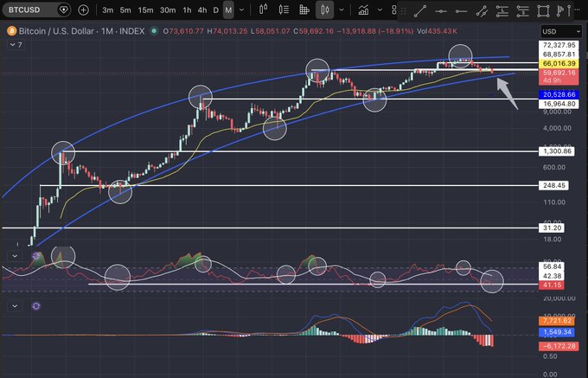
Task: Expand the legend's 7 indicators toggle
Action: (16, 45)
